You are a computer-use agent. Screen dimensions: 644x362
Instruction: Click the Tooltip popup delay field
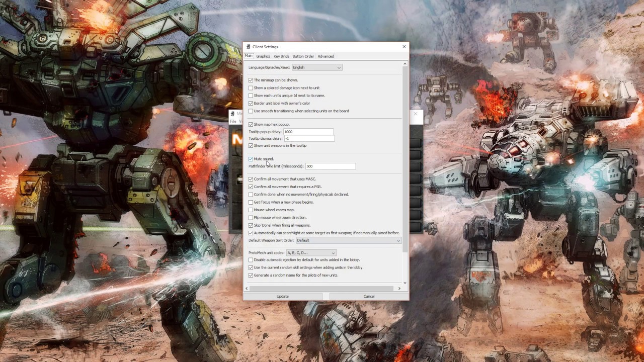point(308,132)
